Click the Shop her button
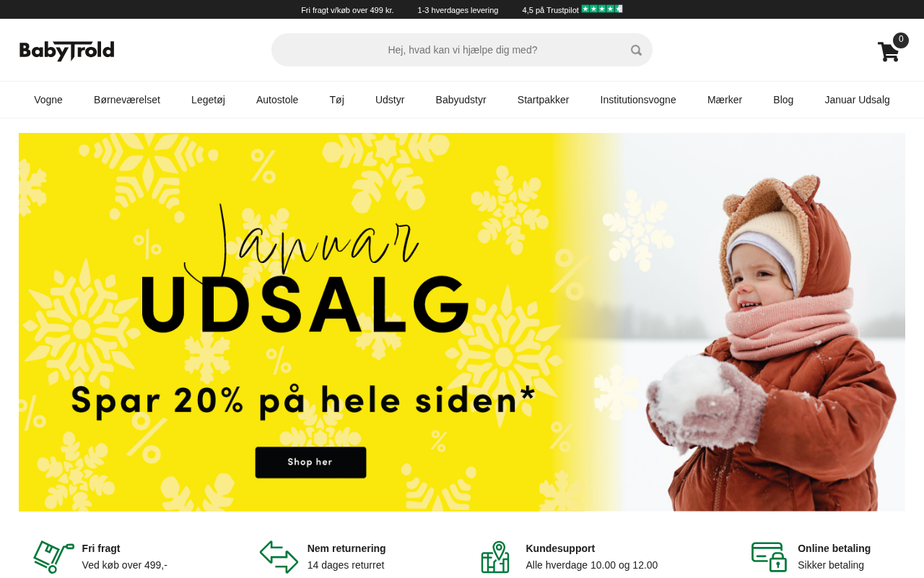This screenshot has height=578, width=924. click(310, 462)
